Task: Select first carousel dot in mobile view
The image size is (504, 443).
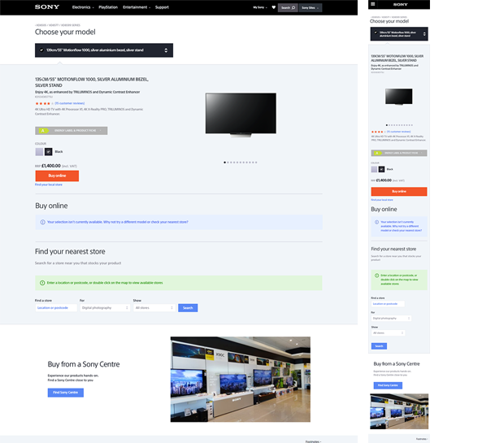Action: pos(387,125)
